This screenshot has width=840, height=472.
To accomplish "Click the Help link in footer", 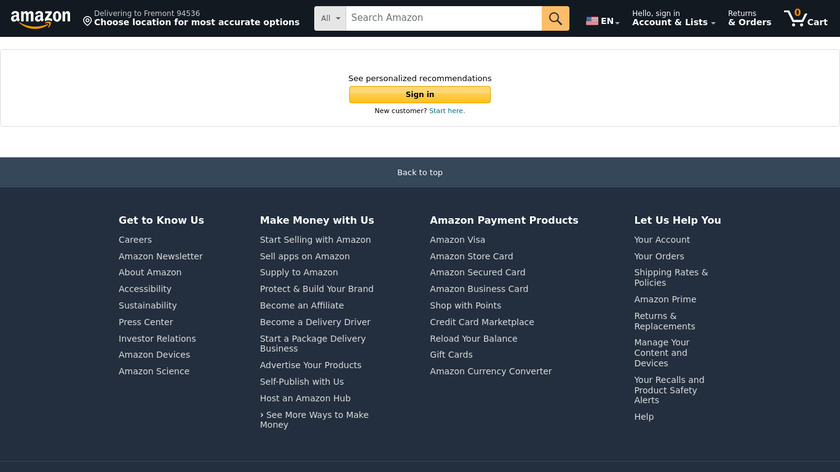I will pos(644,417).
